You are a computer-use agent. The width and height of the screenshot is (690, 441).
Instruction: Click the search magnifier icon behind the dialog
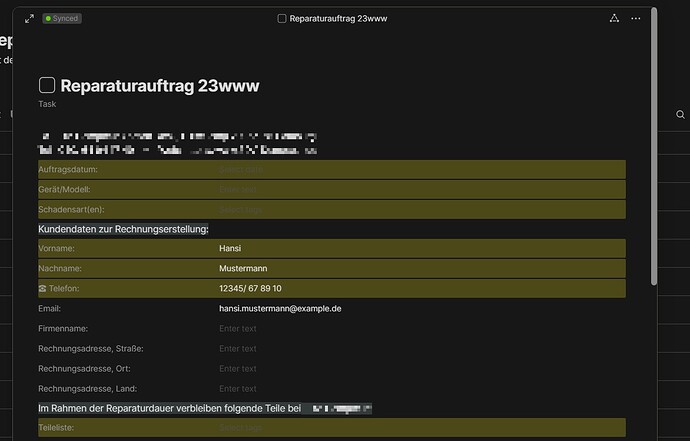pyautogui.click(x=680, y=114)
